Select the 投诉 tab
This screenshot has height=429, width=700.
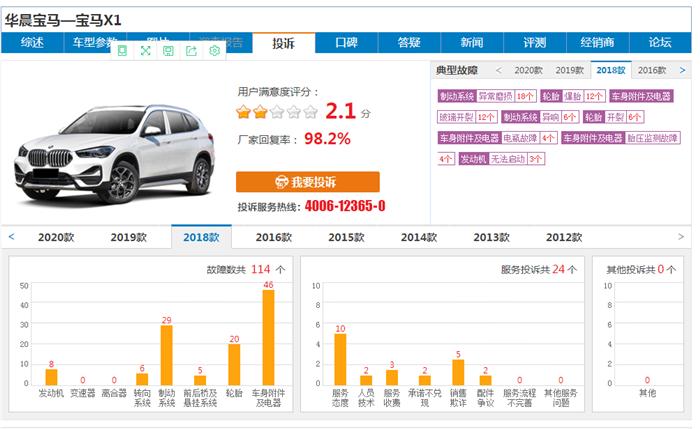tap(283, 43)
